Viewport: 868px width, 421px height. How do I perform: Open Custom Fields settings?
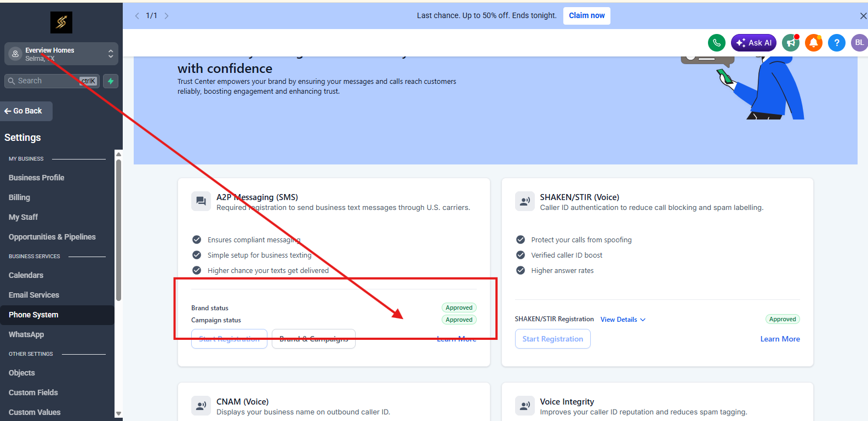[33, 392]
